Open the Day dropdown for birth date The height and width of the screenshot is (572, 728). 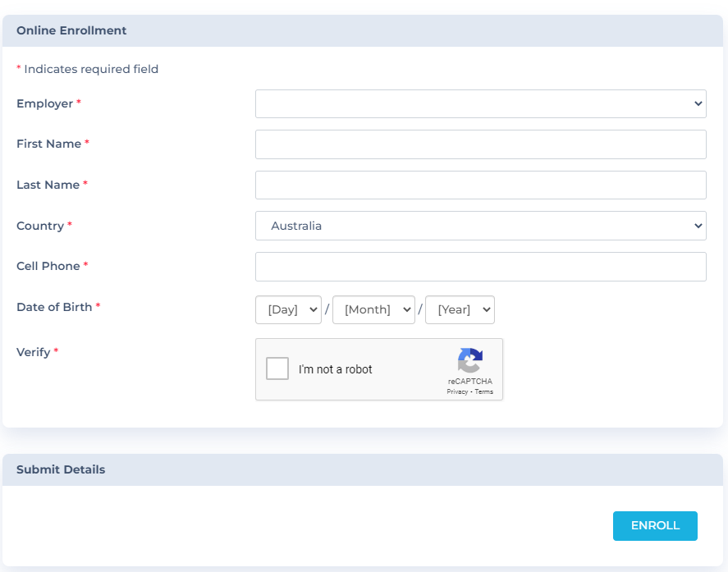[288, 309]
